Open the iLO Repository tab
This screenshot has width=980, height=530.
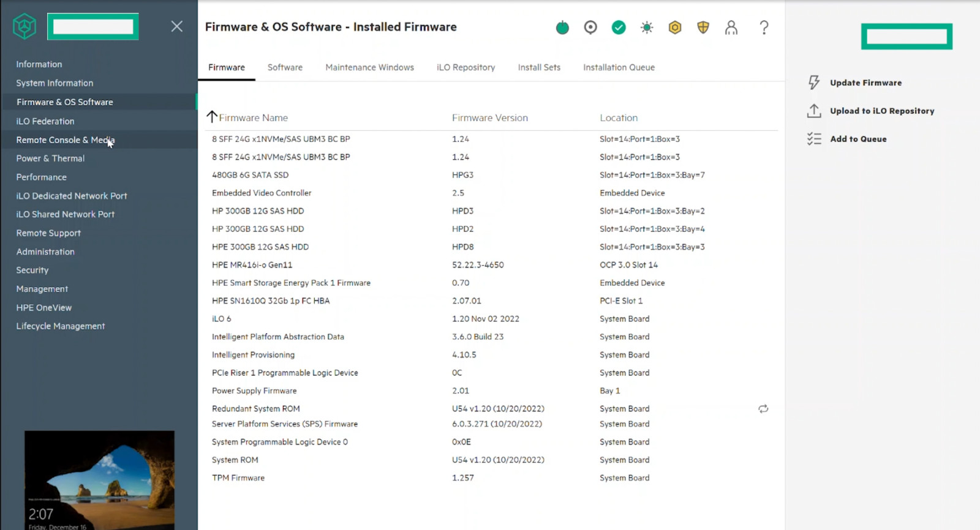coord(466,67)
